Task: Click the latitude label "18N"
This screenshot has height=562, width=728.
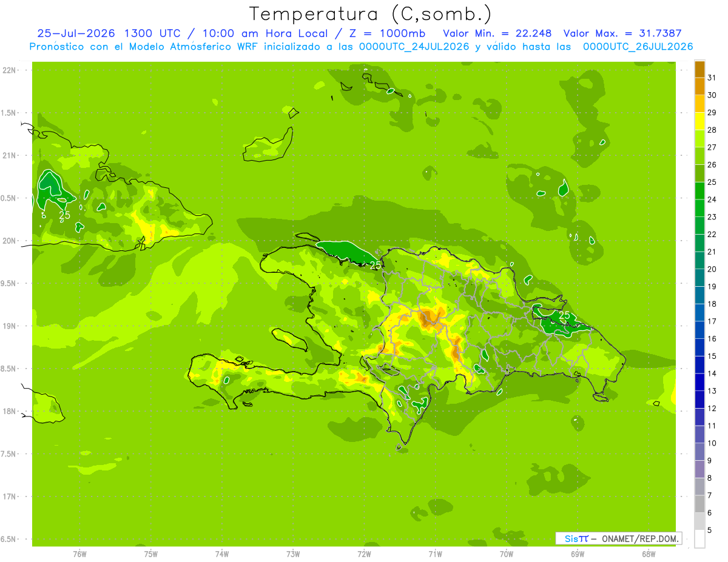Action: click(9, 411)
